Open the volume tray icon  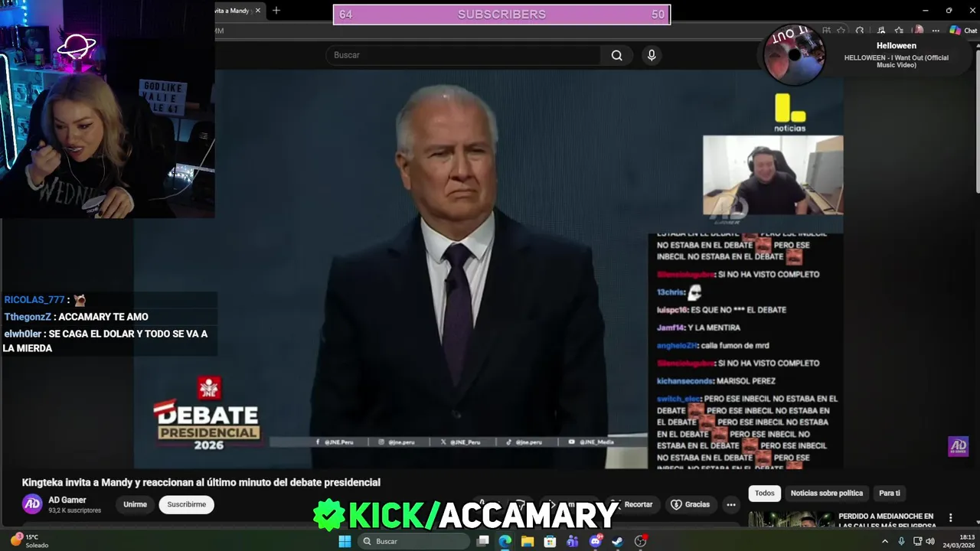tap(930, 541)
